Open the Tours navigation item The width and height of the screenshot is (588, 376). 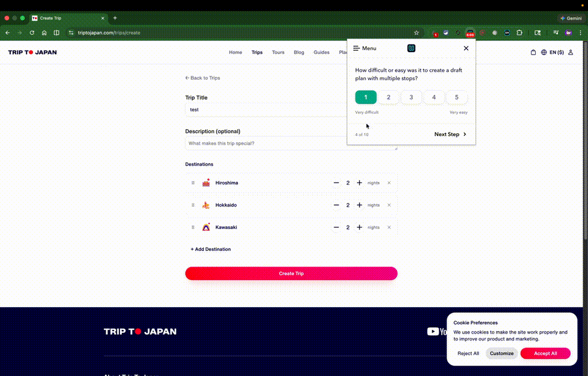click(x=278, y=52)
